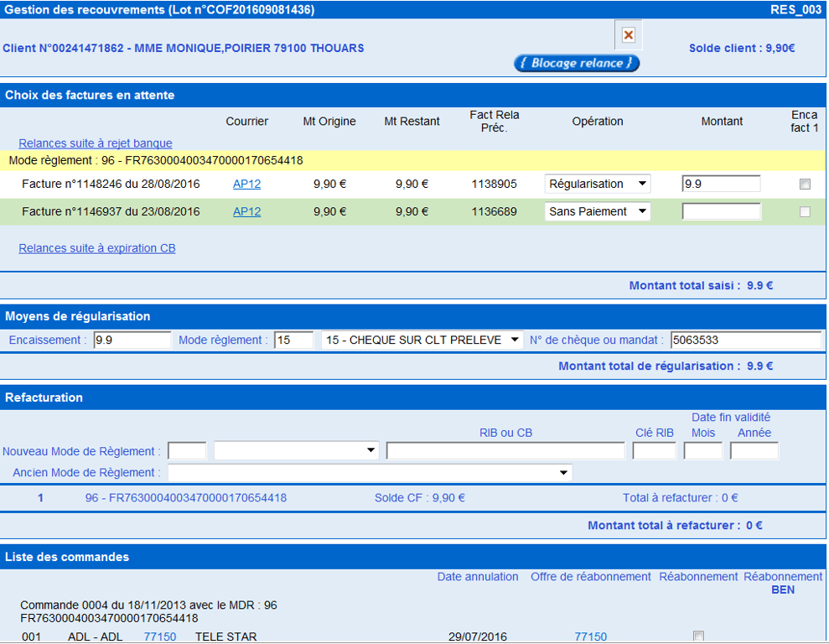Image resolution: width=829 pixels, height=644 pixels.
Task: Expand the Régularisation operation dropdown
Action: 597,184
